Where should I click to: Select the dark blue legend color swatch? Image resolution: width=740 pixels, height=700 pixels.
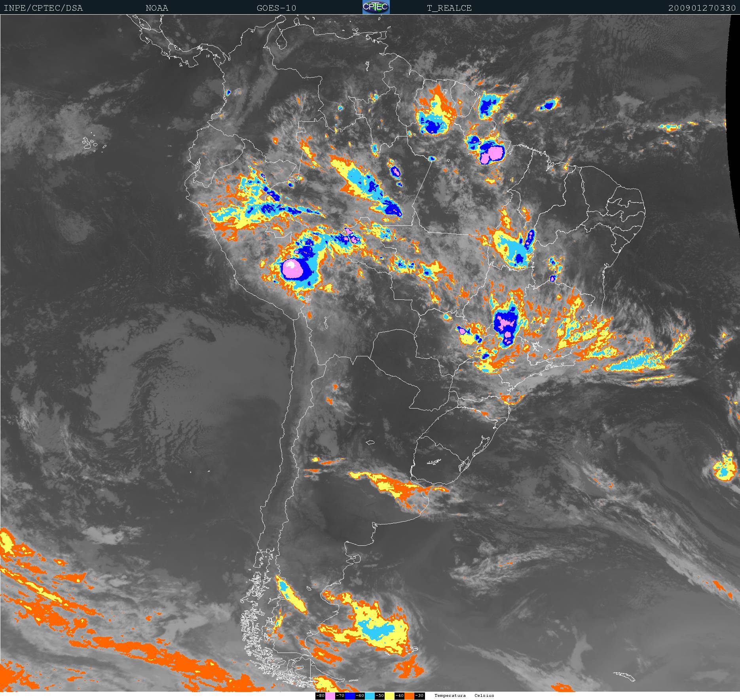(350, 696)
